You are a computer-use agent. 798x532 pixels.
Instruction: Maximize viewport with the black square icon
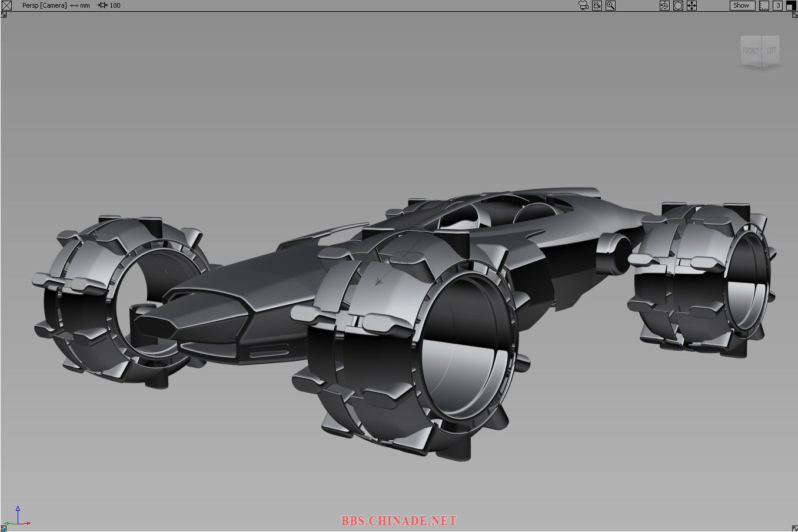point(790,5)
